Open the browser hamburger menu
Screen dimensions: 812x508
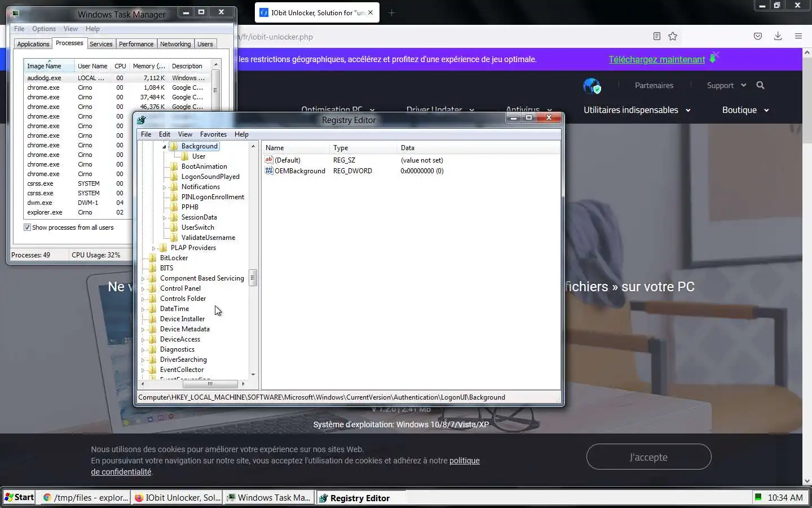pos(798,36)
